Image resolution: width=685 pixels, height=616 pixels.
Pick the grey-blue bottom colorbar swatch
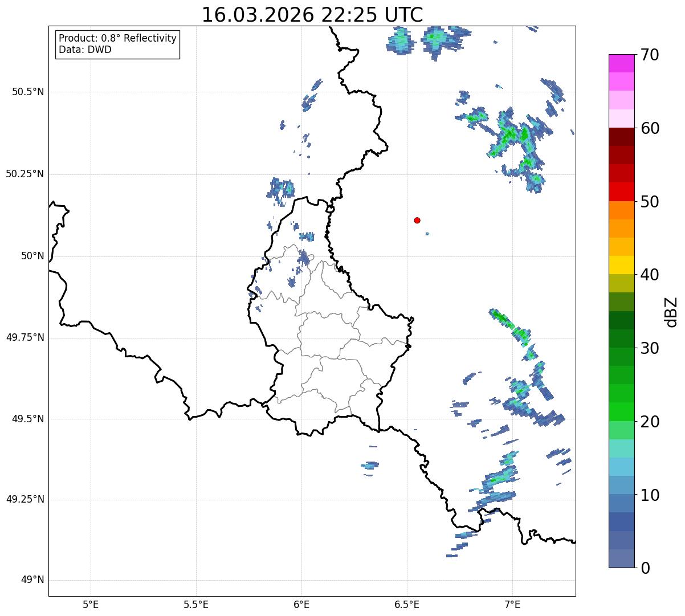(621, 558)
